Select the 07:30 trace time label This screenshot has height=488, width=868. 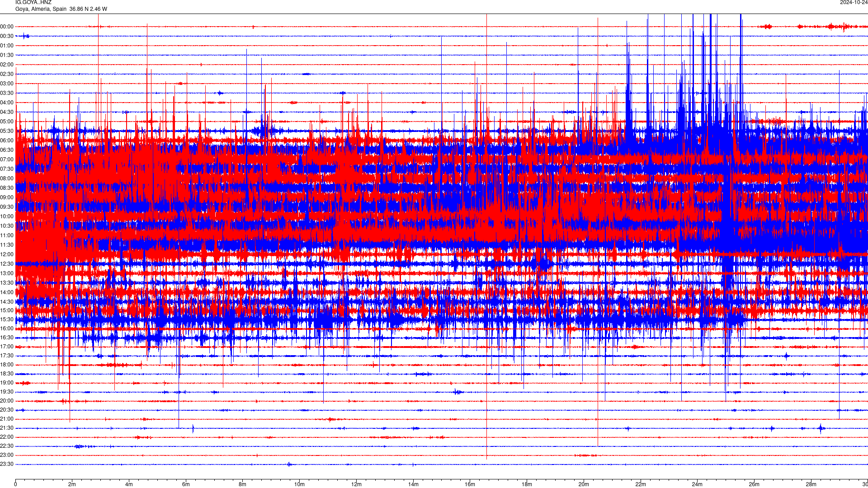(7, 169)
